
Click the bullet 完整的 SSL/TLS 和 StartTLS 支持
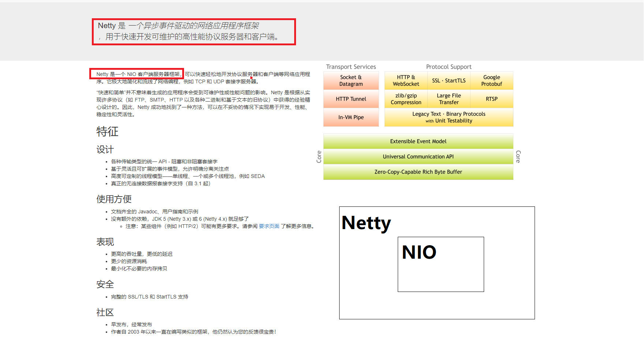tap(150, 297)
